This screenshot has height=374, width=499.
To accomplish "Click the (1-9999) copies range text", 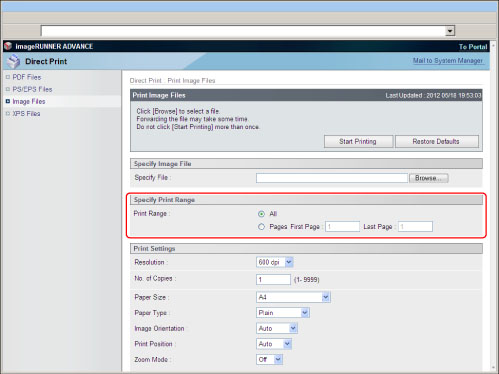I will pyautogui.click(x=307, y=280).
